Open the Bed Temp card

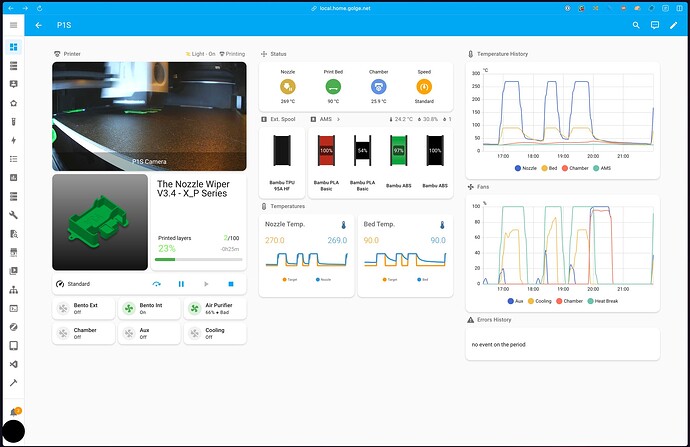coord(405,256)
